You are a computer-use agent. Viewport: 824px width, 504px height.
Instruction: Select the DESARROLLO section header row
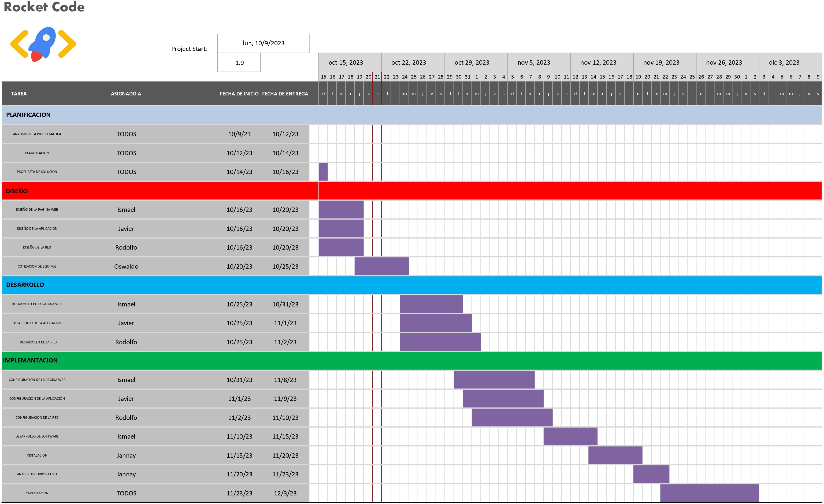412,285
